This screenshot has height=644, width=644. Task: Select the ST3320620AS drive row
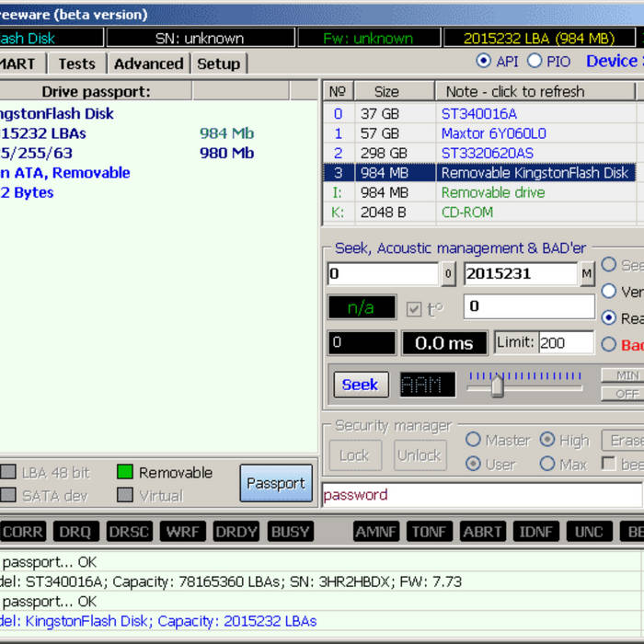[x=487, y=153]
